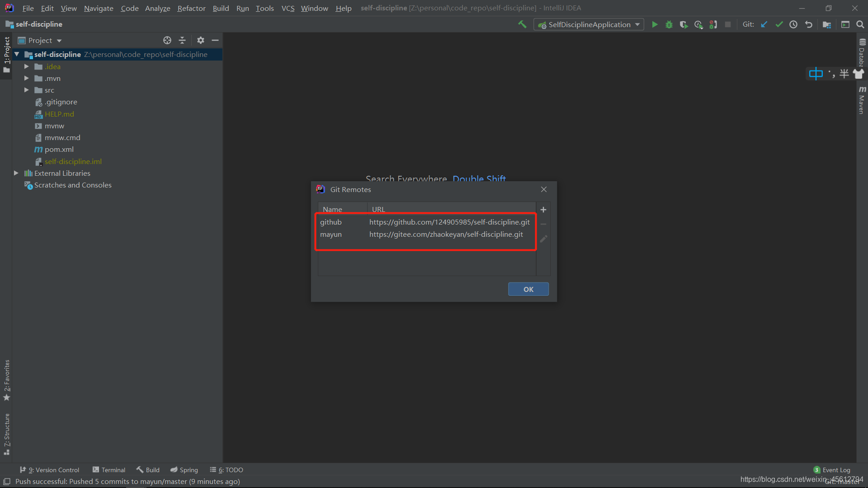Open the Tools menu
Image resolution: width=868 pixels, height=488 pixels.
click(x=264, y=8)
